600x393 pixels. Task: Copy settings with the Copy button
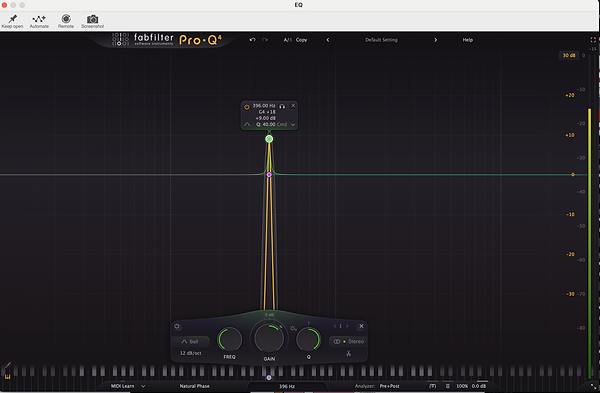click(302, 40)
